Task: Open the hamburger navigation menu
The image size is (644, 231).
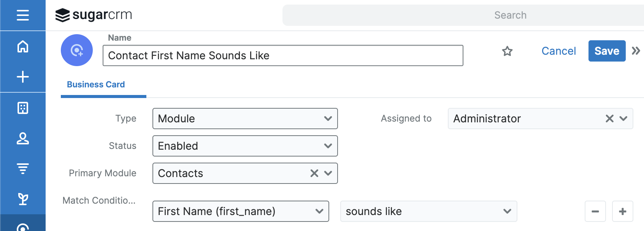Action: pos(23,15)
